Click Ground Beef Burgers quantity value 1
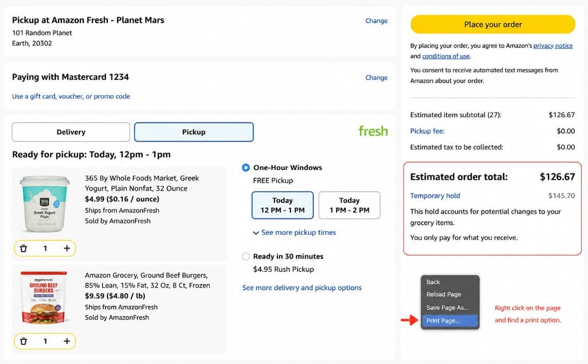 [x=45, y=341]
